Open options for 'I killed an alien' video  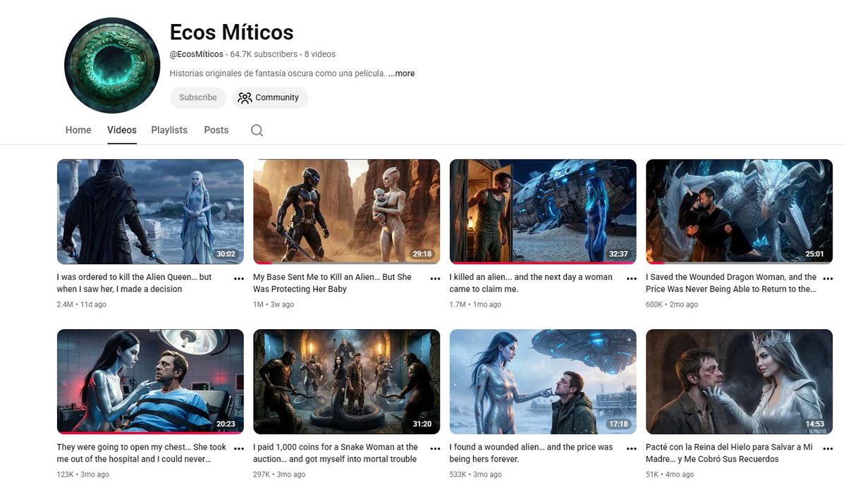tap(632, 278)
